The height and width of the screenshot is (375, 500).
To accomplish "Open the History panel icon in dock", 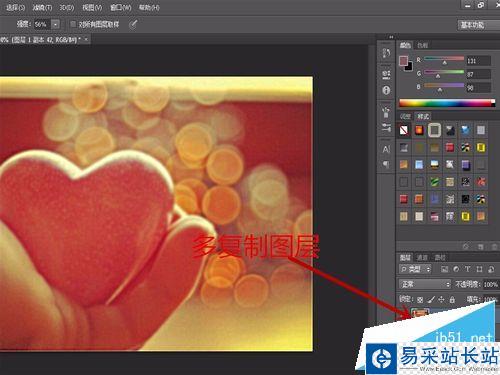I will click(386, 52).
